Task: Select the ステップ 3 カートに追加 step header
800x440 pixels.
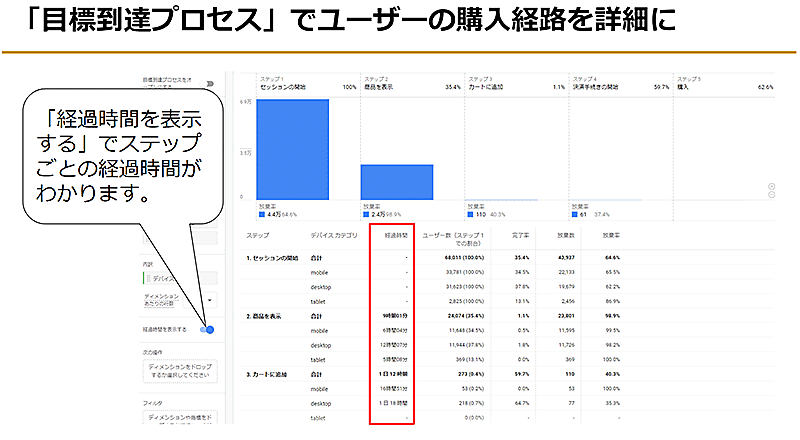Action: pos(515,83)
